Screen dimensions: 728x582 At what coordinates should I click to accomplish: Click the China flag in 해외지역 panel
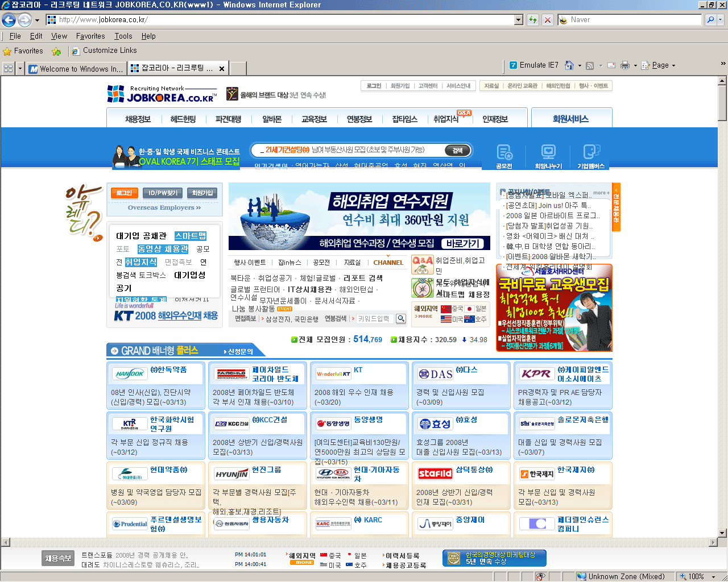(446, 309)
